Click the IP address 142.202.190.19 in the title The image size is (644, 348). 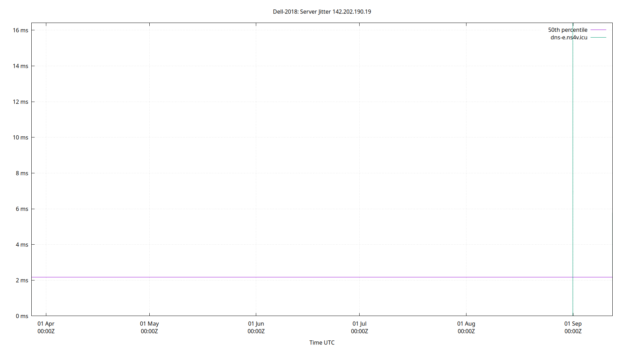352,11
